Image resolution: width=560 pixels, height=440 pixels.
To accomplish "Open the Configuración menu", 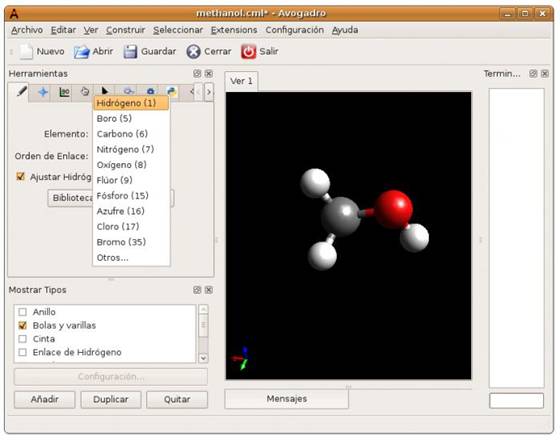I will click(x=295, y=30).
